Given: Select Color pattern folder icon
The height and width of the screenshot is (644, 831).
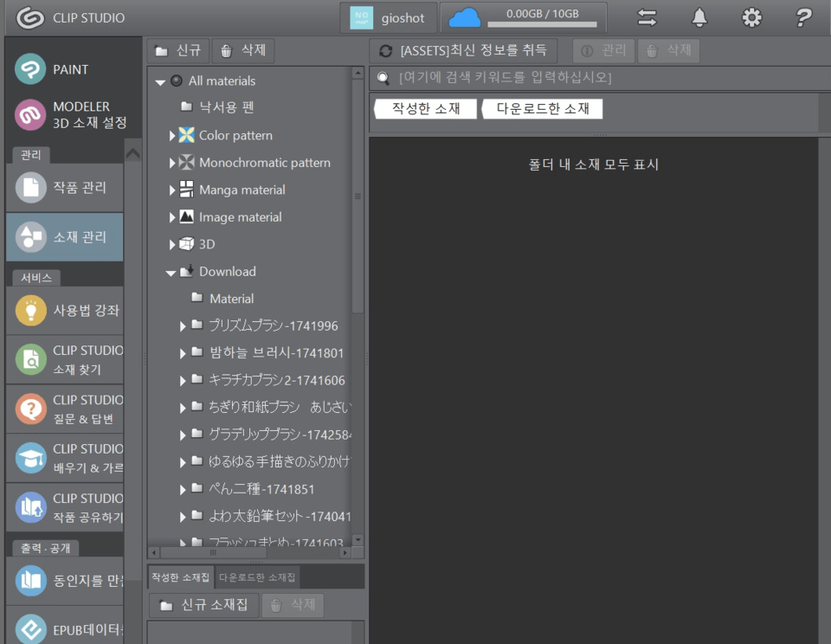Looking at the screenshot, I should coord(186,135).
